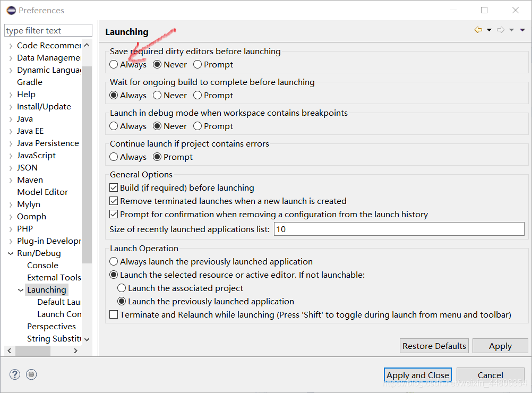The height and width of the screenshot is (393, 532).
Task: Choose Launch the previously launched application sub-option
Action: pos(122,301)
